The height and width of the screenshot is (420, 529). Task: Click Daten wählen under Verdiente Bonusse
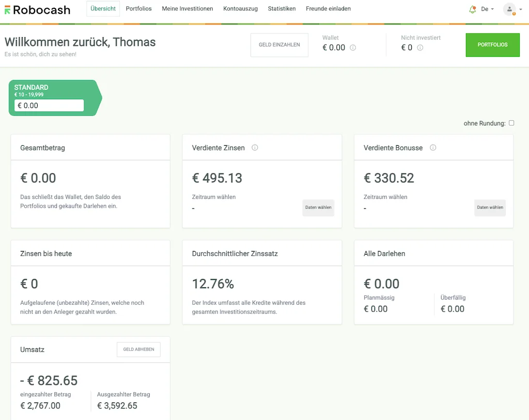490,207
